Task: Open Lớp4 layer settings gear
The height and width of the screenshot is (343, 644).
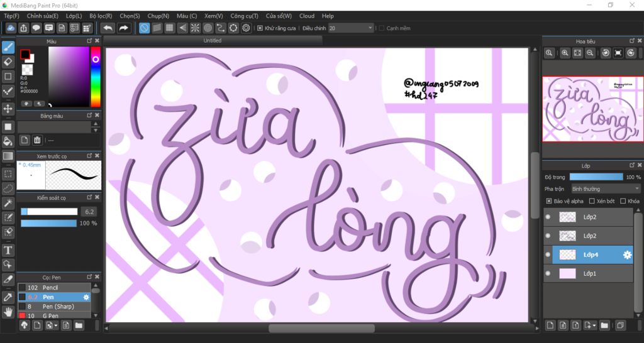Action: tap(627, 255)
